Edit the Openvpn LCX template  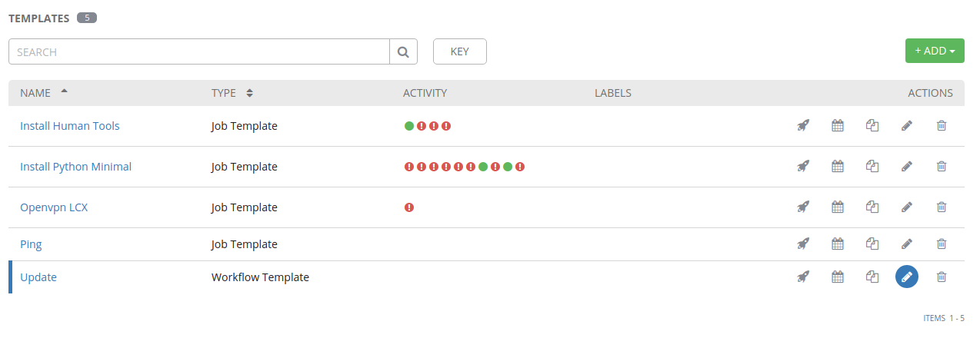pyautogui.click(x=907, y=207)
